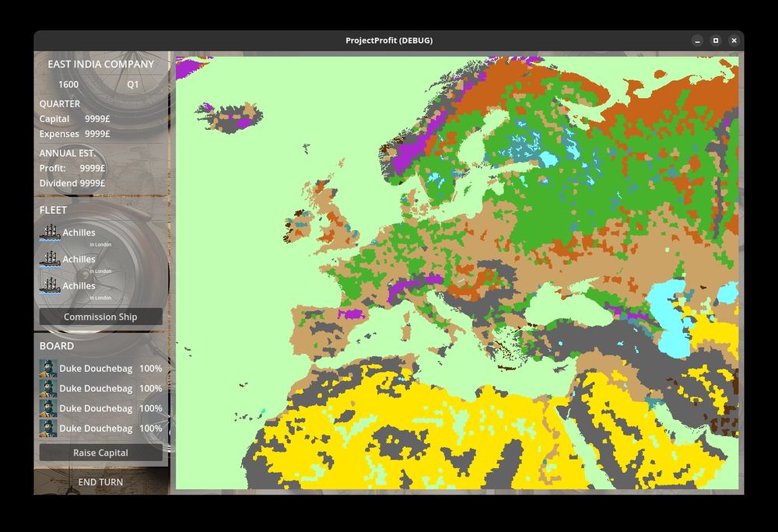Click the last Duke Douchebag portrait on the Board

(x=48, y=428)
